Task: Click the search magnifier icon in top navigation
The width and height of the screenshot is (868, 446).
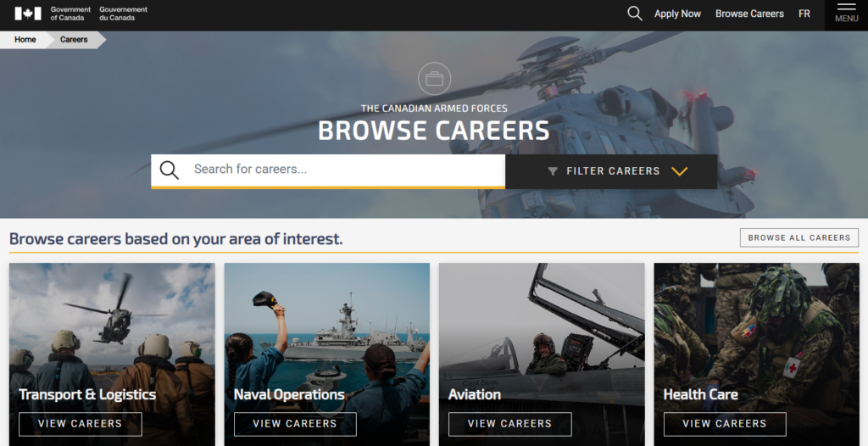Action: tap(634, 14)
